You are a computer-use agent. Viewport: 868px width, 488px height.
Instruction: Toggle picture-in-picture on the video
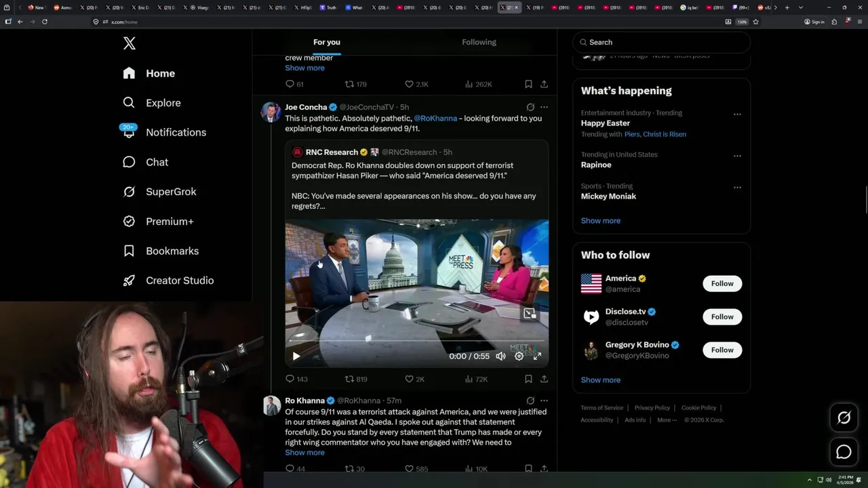pos(530,313)
